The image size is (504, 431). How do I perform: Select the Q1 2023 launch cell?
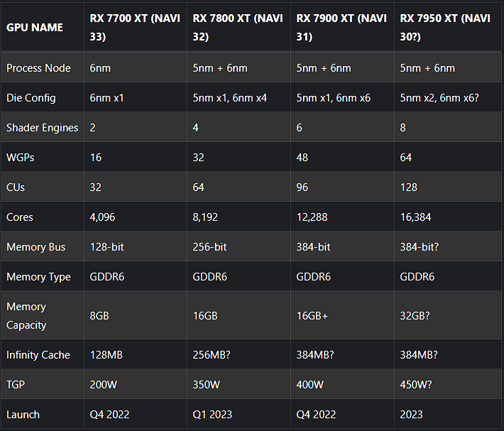pyautogui.click(x=212, y=414)
